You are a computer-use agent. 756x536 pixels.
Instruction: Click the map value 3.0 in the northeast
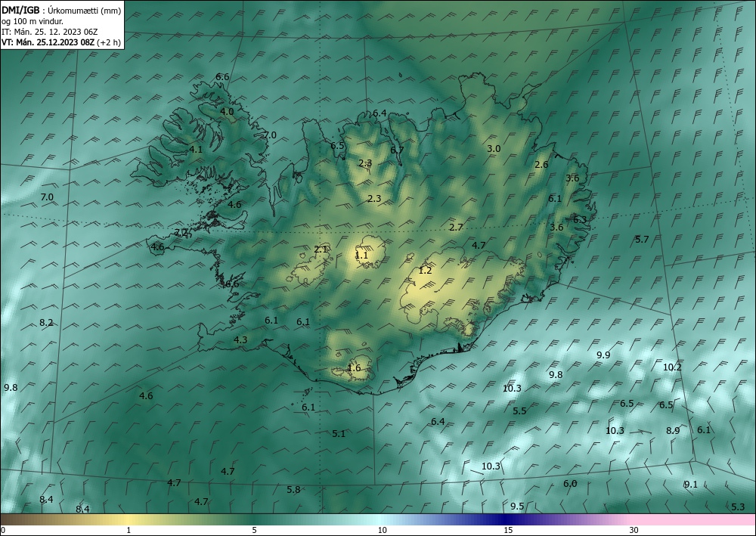pyautogui.click(x=494, y=148)
